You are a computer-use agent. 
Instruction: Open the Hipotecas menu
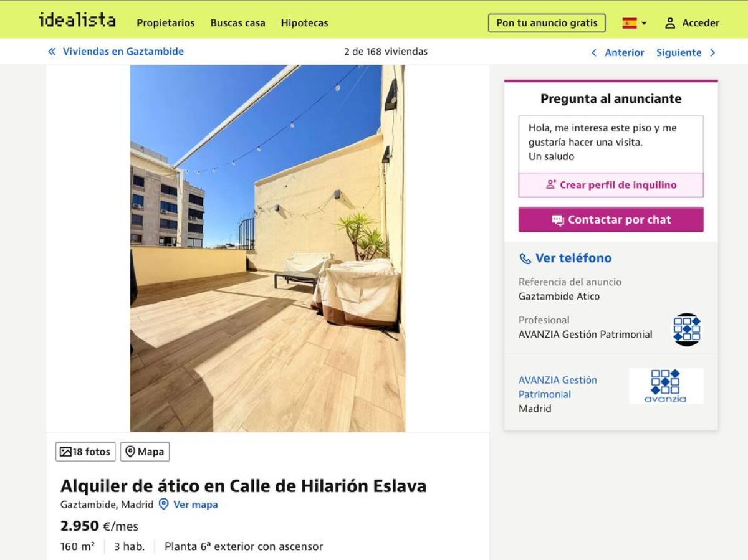point(304,23)
